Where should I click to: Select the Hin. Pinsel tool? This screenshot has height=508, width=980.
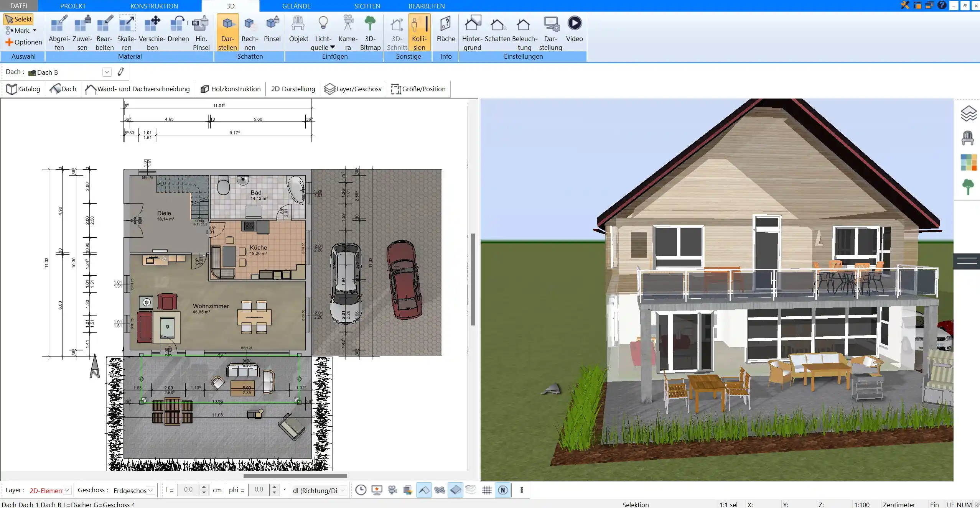[201, 33]
